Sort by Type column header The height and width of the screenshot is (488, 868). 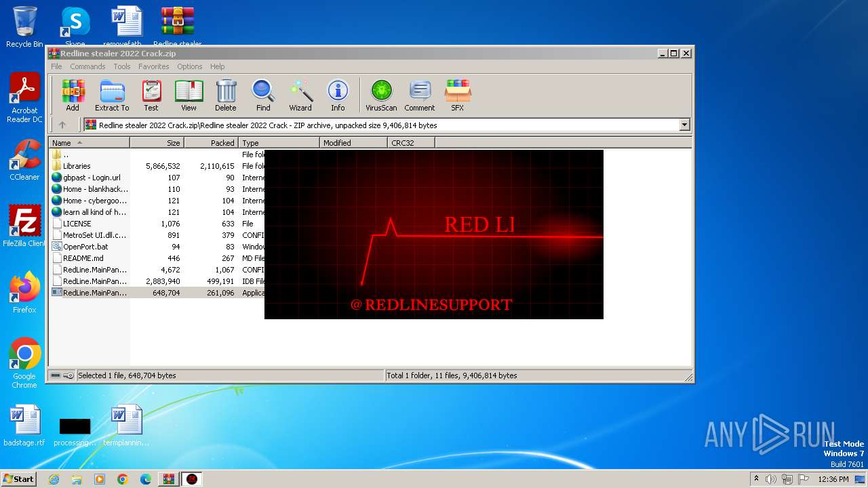279,143
